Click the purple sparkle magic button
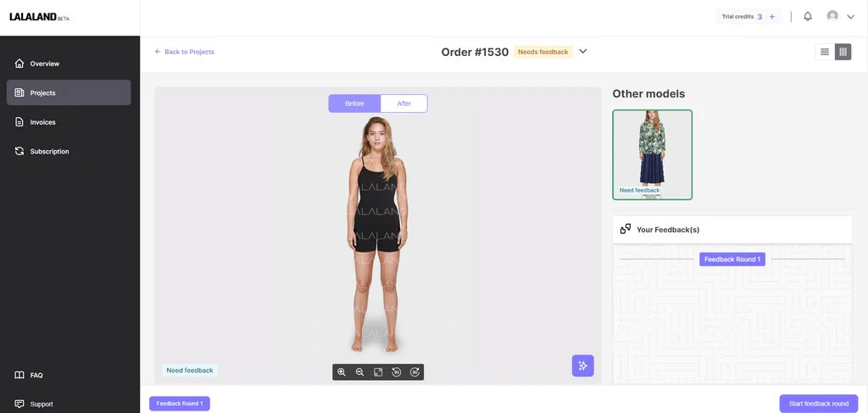This screenshot has height=413, width=868. coord(583,366)
